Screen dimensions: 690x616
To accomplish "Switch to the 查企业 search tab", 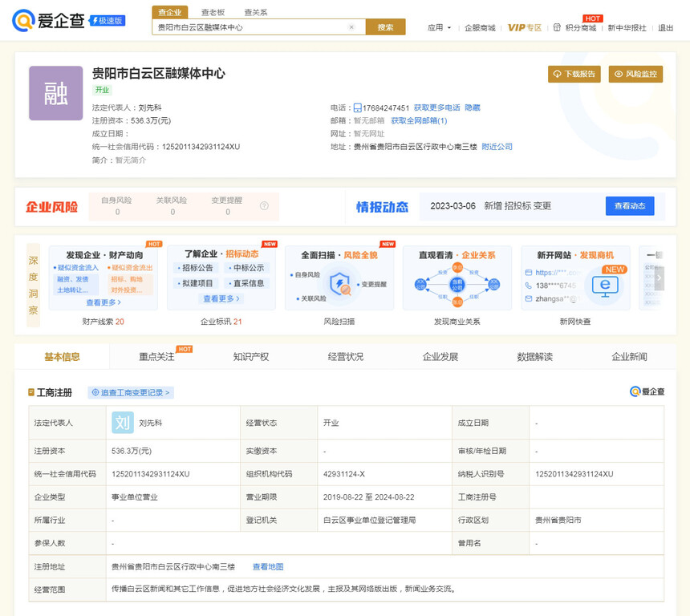I will point(170,12).
